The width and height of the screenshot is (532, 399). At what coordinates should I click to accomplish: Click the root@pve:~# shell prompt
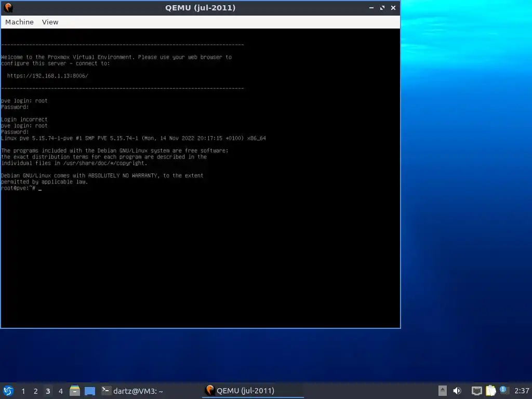[x=18, y=188]
